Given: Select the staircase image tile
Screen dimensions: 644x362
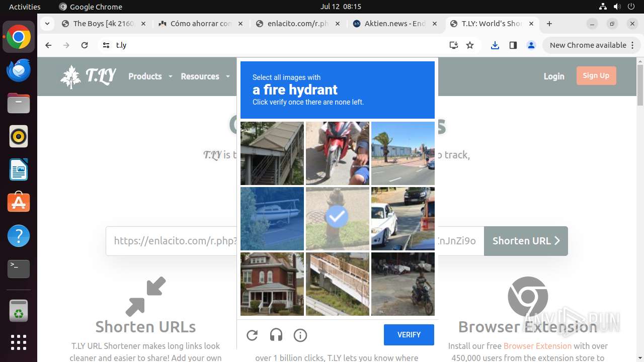Looking at the screenshot, I should pyautogui.click(x=272, y=153).
